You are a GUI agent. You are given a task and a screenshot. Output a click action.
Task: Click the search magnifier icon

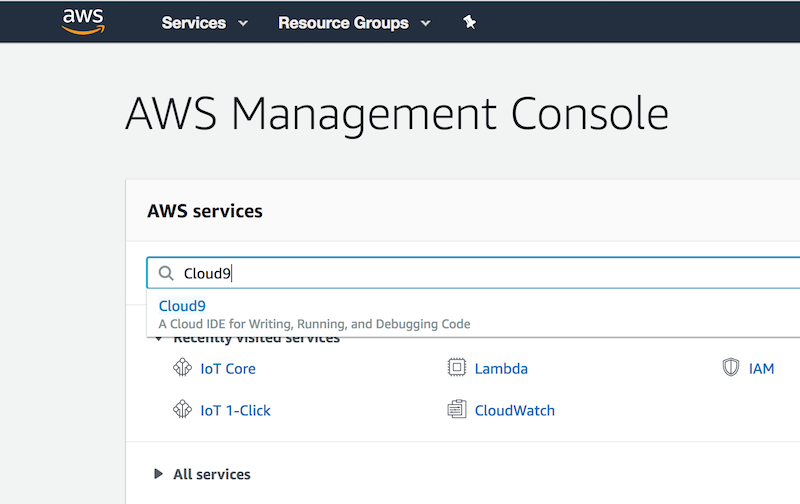pos(166,273)
